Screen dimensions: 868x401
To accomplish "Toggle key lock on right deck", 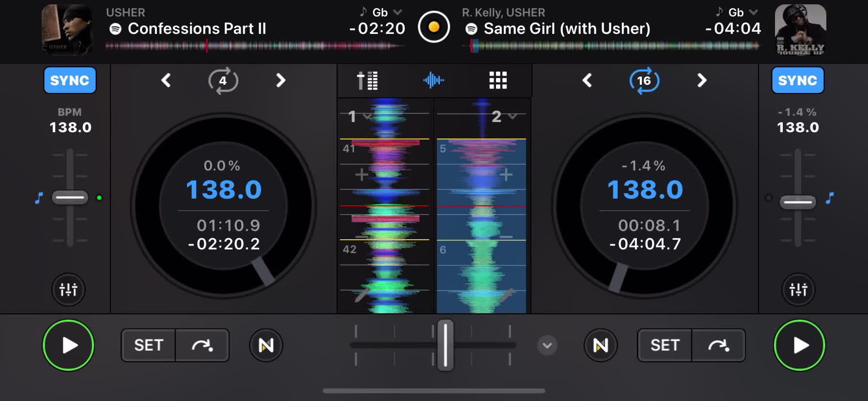I will click(x=830, y=198).
